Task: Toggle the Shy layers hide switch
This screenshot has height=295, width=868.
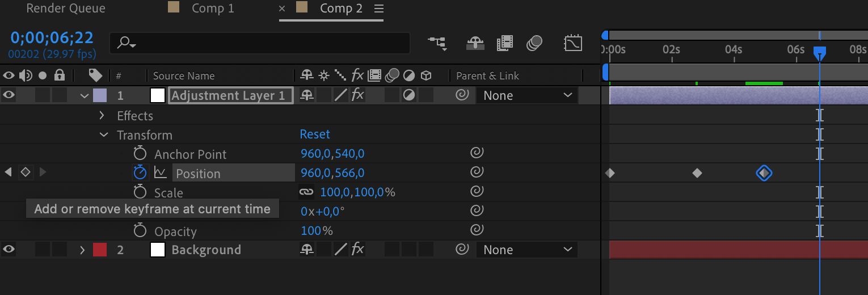Action: pyautogui.click(x=475, y=43)
